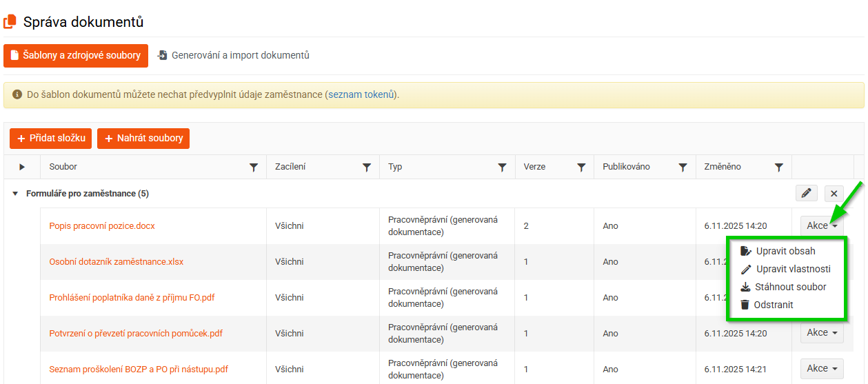
Task: Edit the Formuláře pro zaměstnance folder
Action: [806, 194]
